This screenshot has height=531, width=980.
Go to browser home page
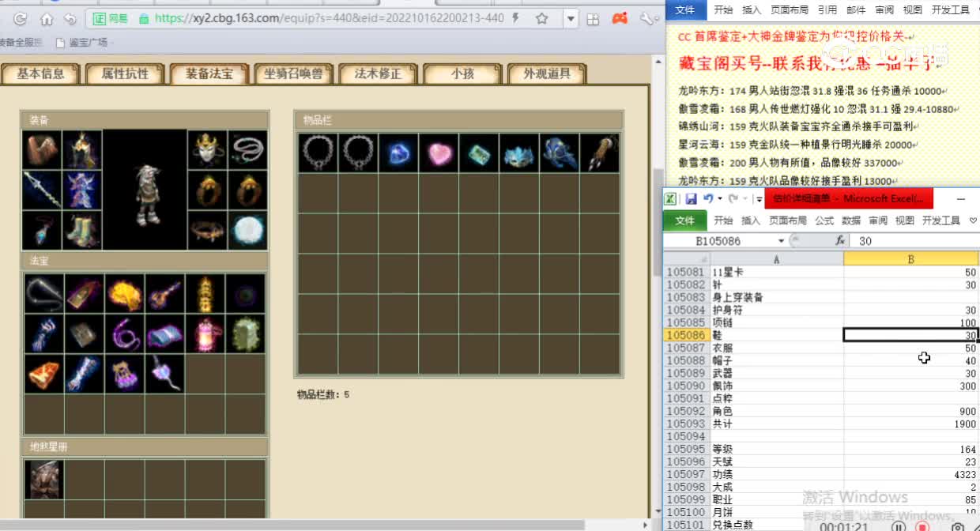point(47,18)
